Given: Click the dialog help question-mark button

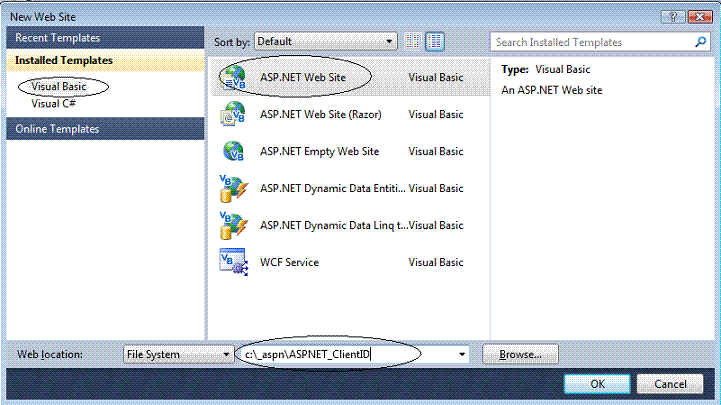Looking at the screenshot, I should coord(673,17).
